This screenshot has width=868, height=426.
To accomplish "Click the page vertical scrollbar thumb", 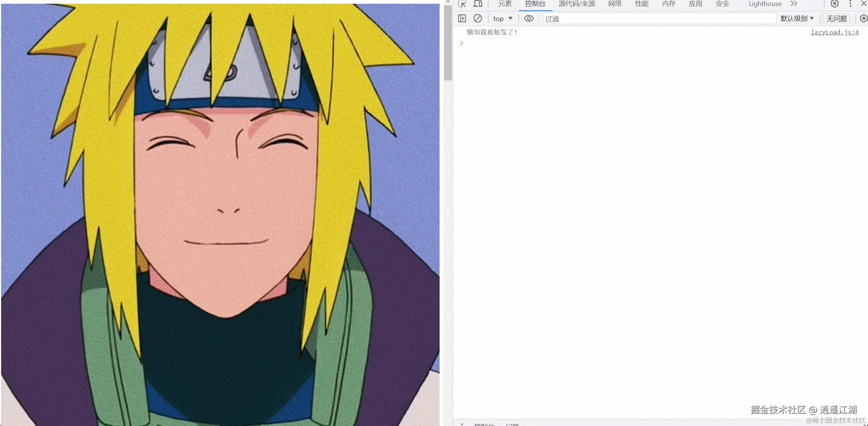I will click(x=448, y=43).
